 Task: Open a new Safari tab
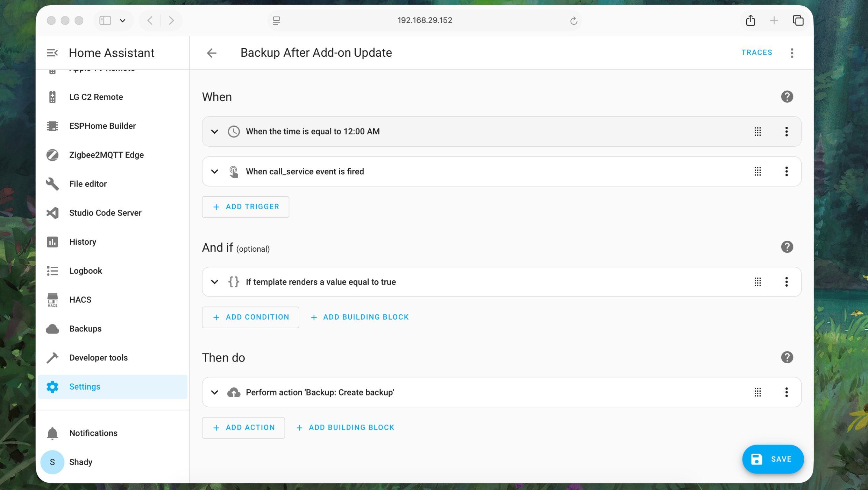coord(774,20)
